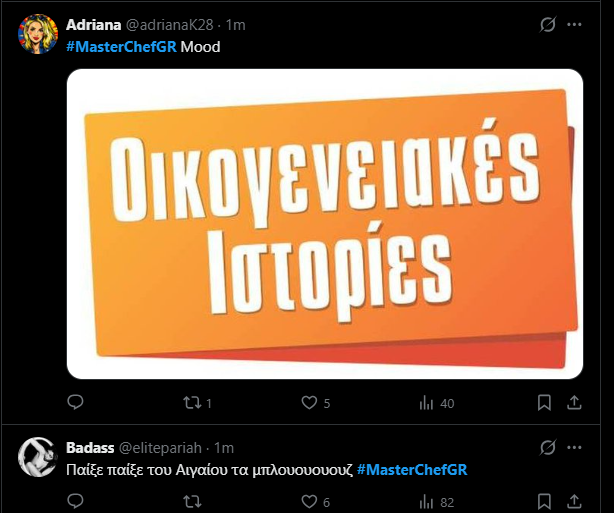Bookmark Adriana's Mood tweet
614x513 pixels.
point(545,403)
